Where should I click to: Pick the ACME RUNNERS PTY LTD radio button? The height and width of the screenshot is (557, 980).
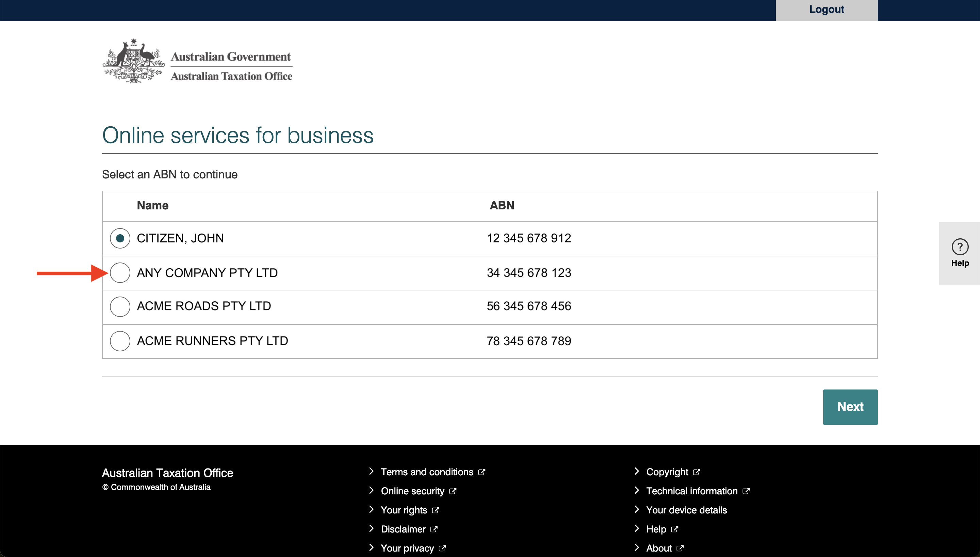[120, 341]
